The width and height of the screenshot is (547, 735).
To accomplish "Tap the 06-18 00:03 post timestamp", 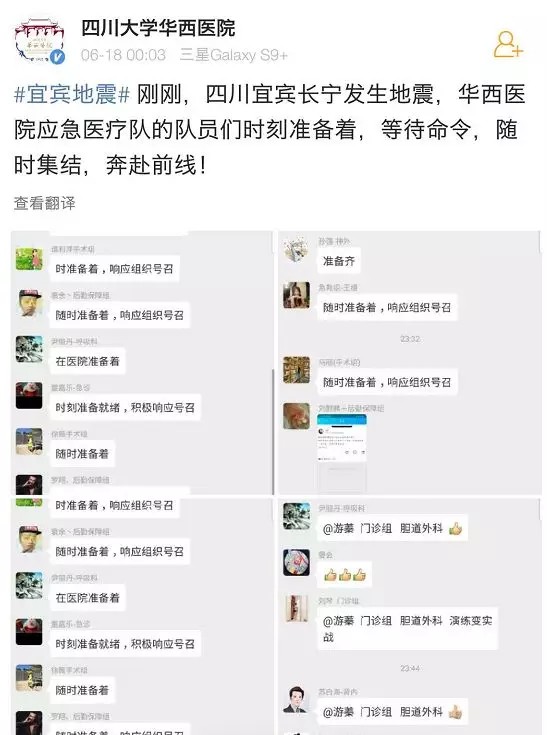I will click(123, 55).
